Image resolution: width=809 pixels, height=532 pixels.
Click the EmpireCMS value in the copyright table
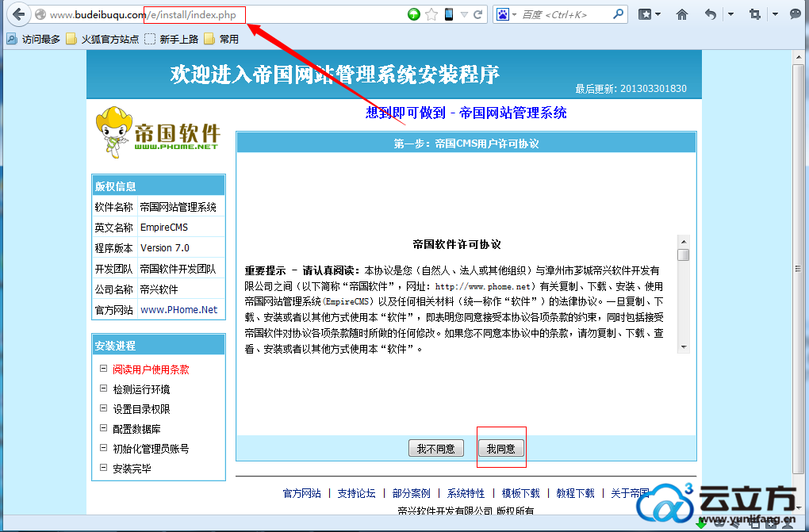click(164, 227)
